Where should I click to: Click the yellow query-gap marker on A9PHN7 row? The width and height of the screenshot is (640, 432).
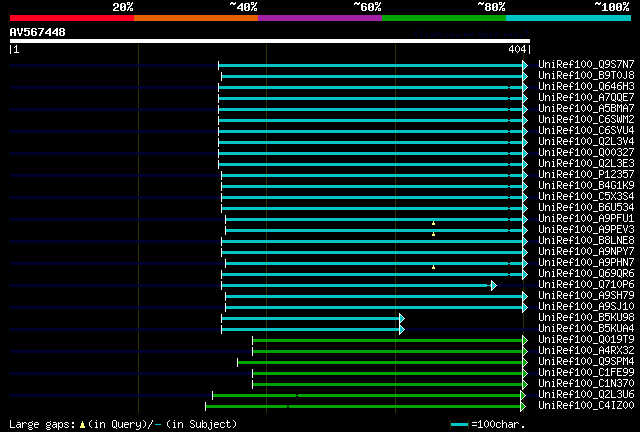tap(433, 267)
